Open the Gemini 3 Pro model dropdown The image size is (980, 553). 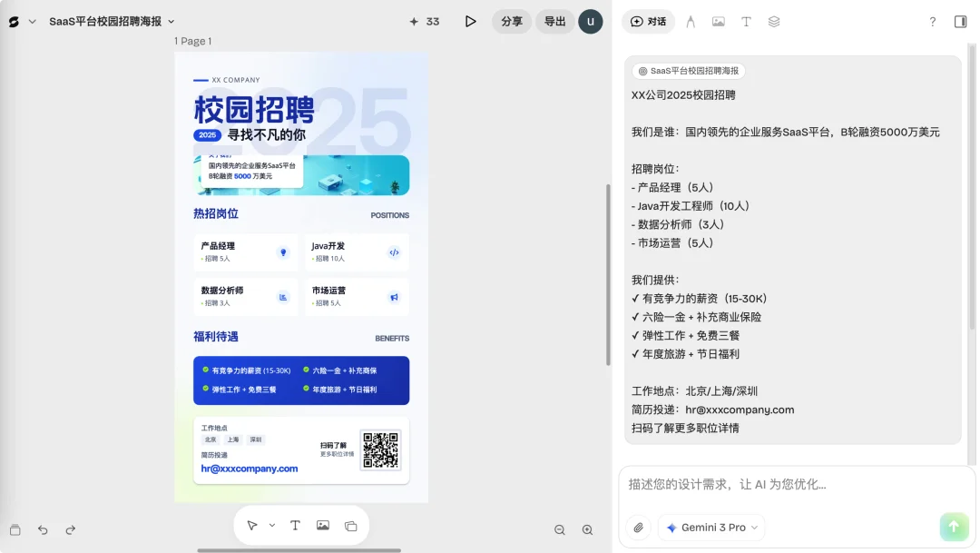coord(711,527)
